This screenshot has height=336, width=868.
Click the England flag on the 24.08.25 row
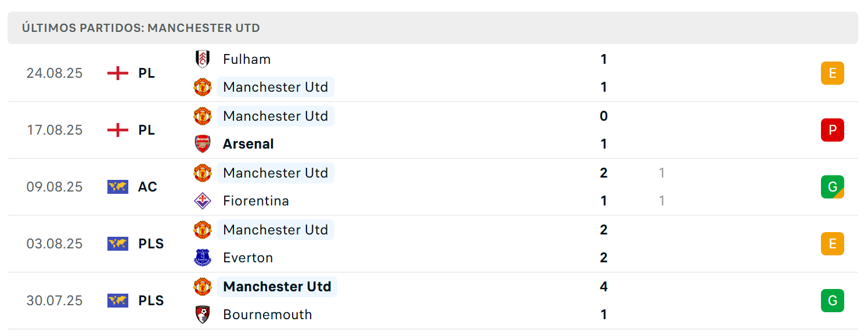(x=118, y=73)
